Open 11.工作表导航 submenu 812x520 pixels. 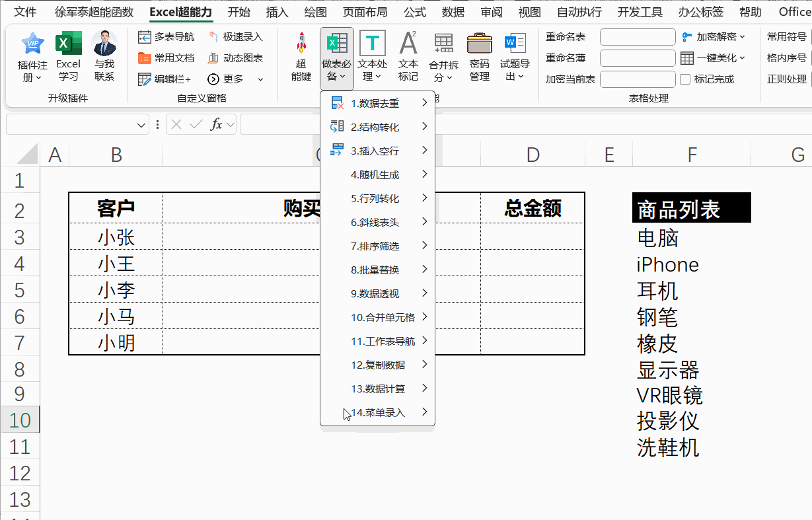pyautogui.click(x=377, y=341)
